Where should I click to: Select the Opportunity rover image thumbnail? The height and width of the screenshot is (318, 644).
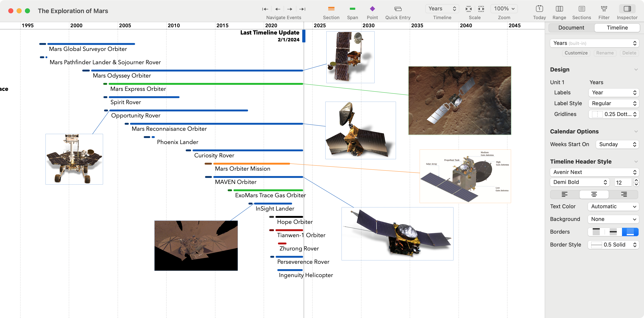(x=74, y=159)
